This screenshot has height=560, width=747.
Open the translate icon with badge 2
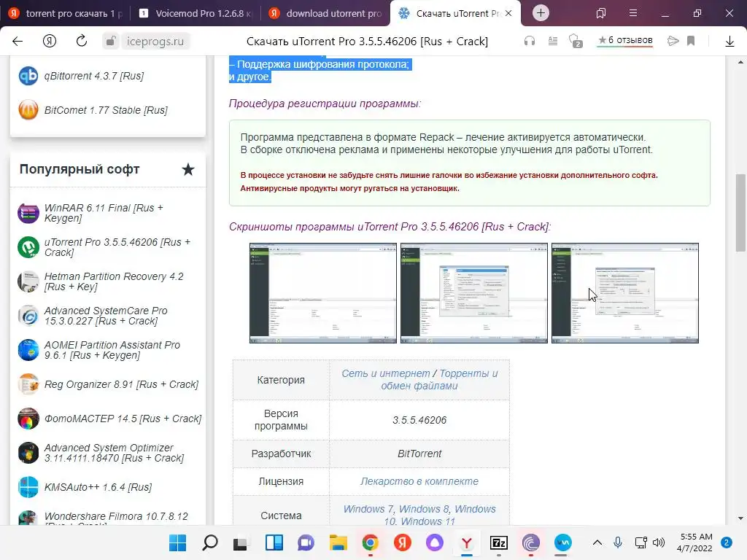click(x=576, y=41)
